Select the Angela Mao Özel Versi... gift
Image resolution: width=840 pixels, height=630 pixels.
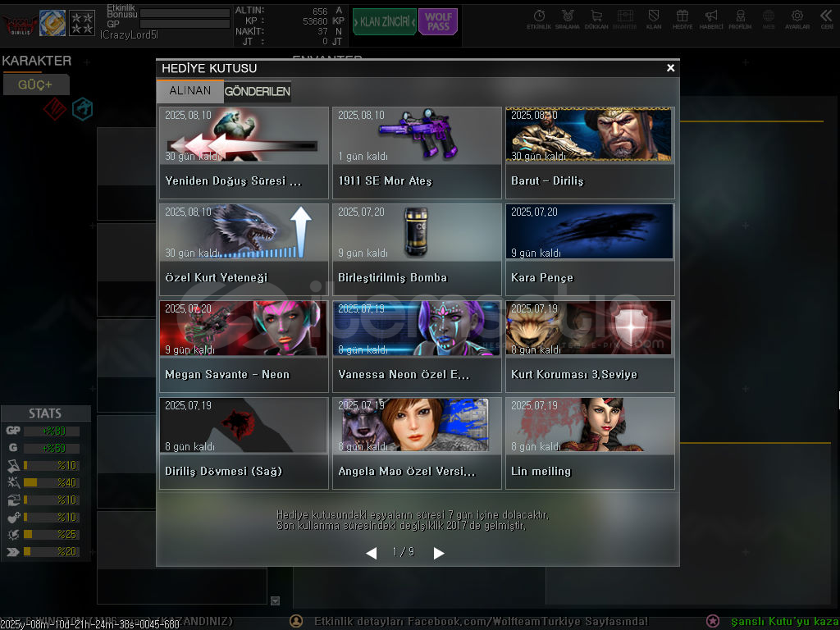[x=417, y=443]
